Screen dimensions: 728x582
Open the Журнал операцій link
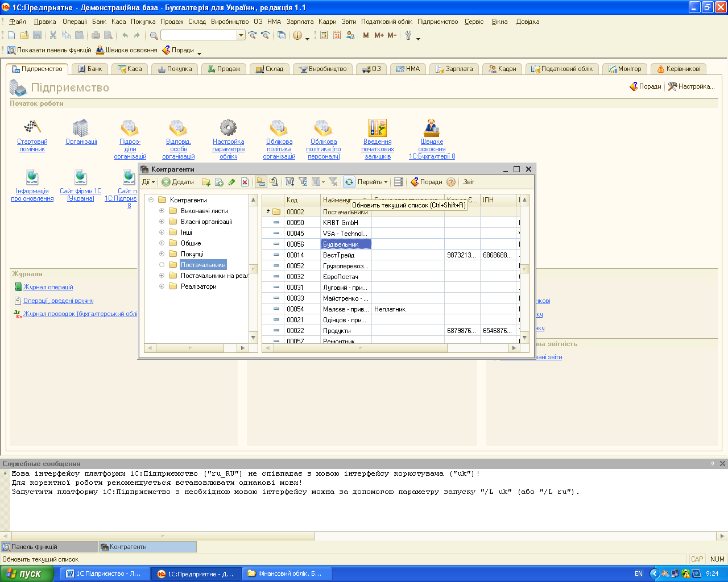pyautogui.click(x=48, y=287)
